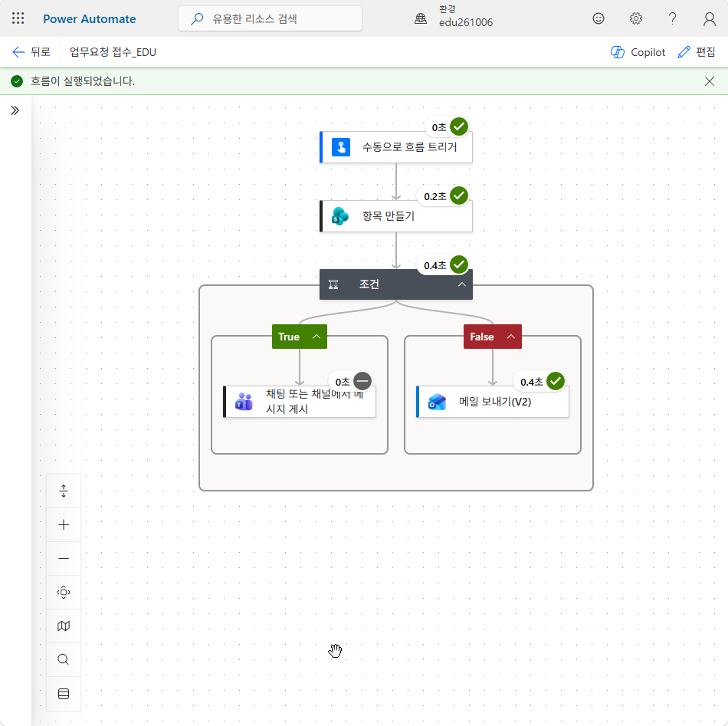Click the 업무요청 접수_EDU flow title
The height and width of the screenshot is (726, 728).
(x=113, y=52)
